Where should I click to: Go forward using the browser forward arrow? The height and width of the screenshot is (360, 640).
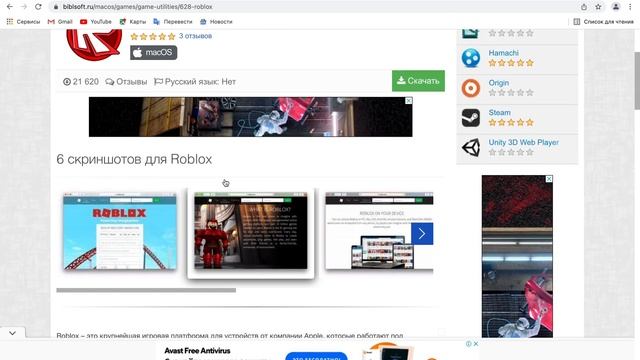[24, 7]
